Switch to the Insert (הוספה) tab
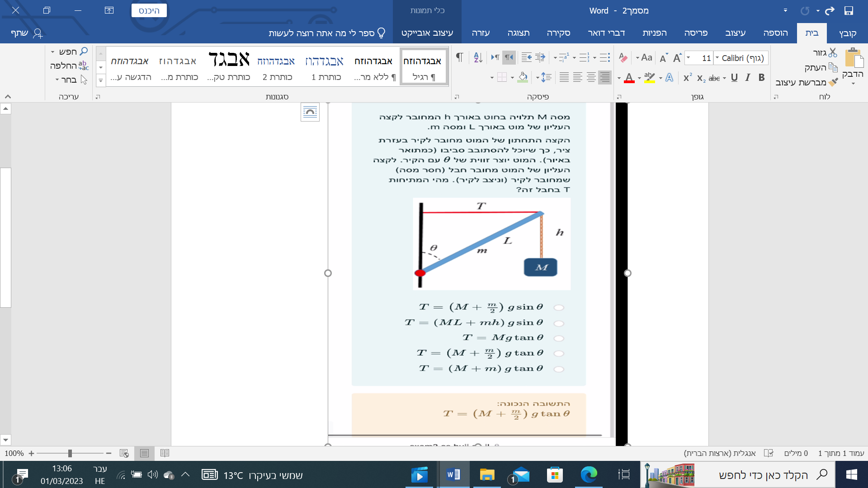 pyautogui.click(x=775, y=33)
